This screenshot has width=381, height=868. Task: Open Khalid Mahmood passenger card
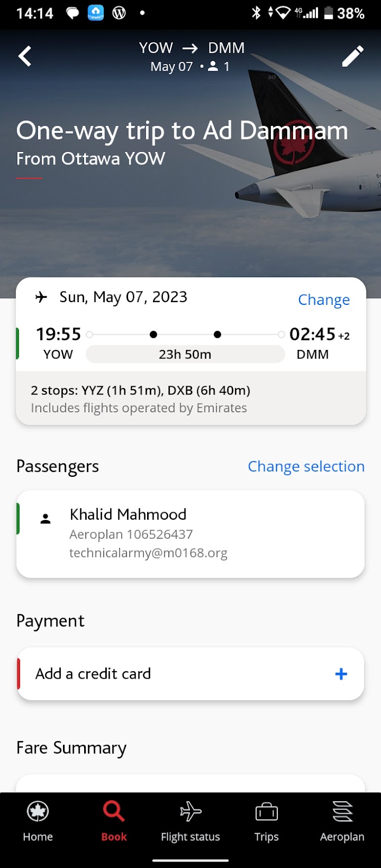[x=190, y=533]
